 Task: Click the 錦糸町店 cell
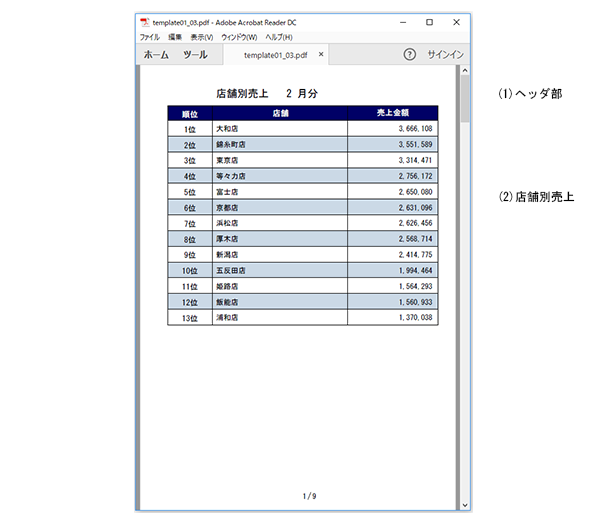[x=280, y=145]
